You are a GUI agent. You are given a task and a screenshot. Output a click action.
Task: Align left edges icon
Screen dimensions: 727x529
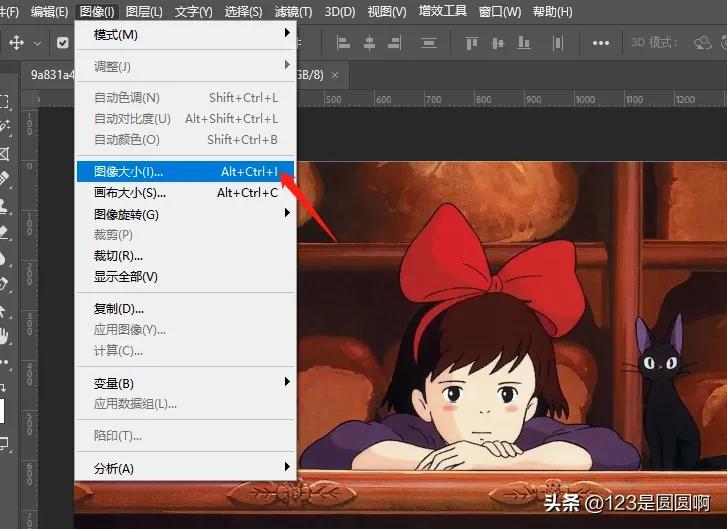(343, 43)
